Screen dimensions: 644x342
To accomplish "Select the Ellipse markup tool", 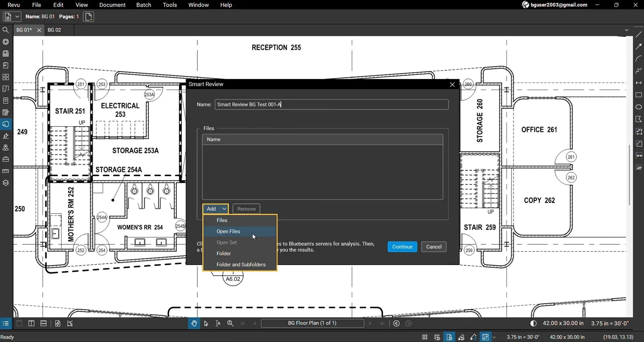I will (639, 107).
